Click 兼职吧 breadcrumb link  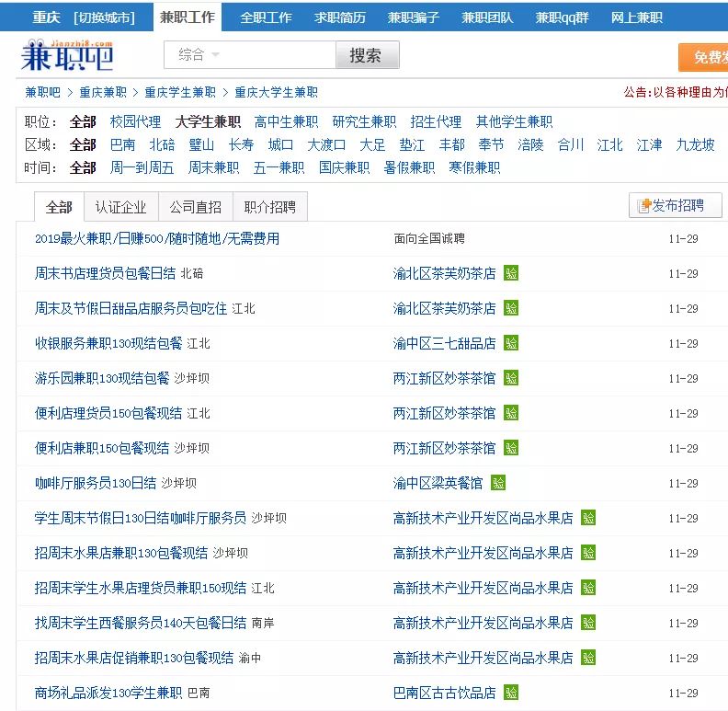point(42,92)
